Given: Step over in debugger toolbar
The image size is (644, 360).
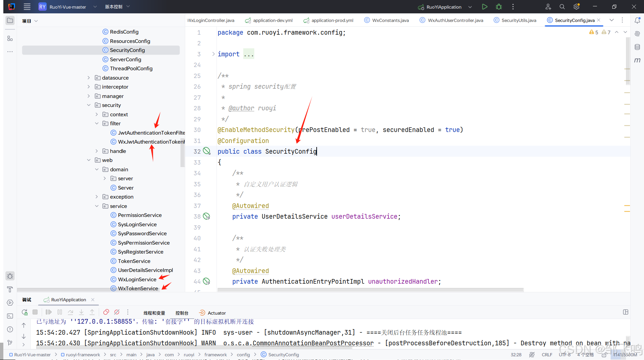Looking at the screenshot, I should [x=70, y=312].
